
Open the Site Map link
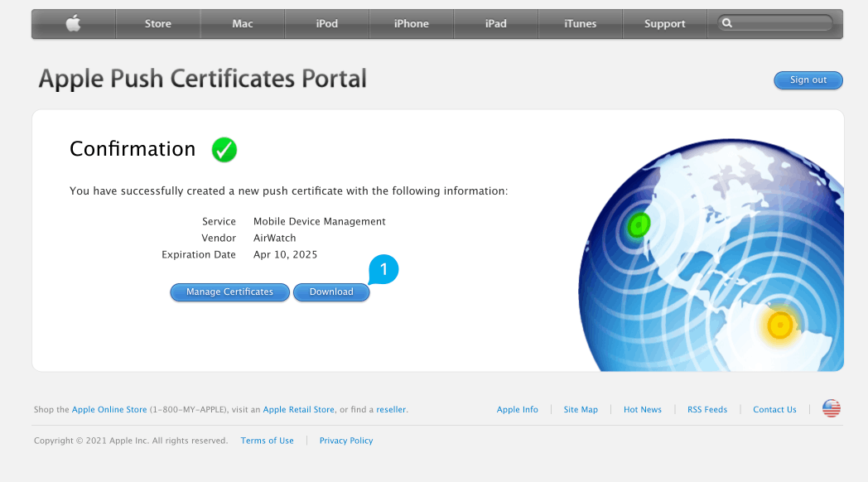click(581, 409)
